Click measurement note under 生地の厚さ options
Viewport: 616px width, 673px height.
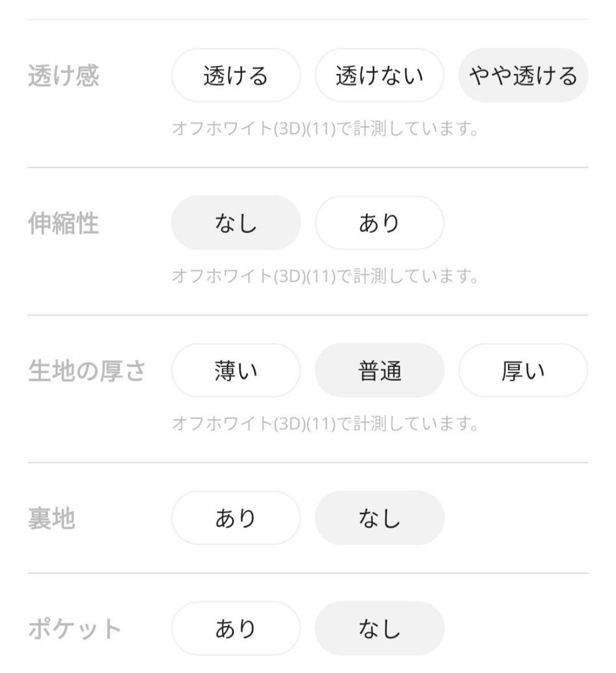(325, 424)
